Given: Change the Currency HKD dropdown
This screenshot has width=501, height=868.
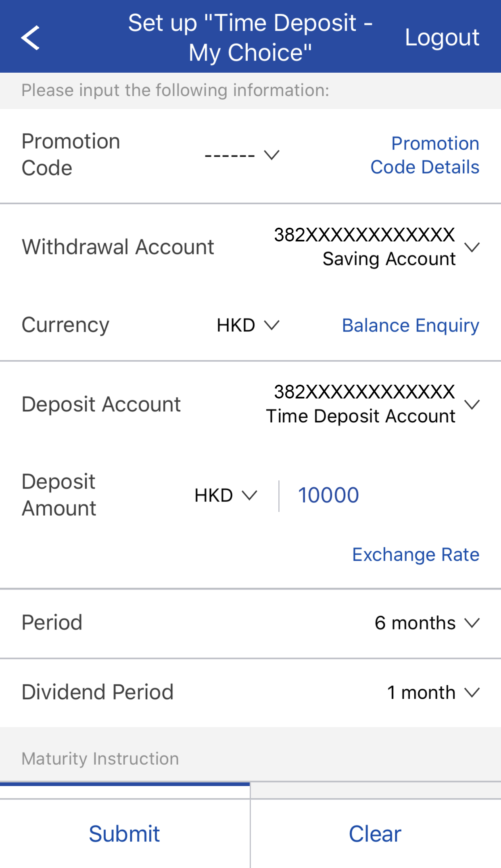Looking at the screenshot, I should click(247, 325).
